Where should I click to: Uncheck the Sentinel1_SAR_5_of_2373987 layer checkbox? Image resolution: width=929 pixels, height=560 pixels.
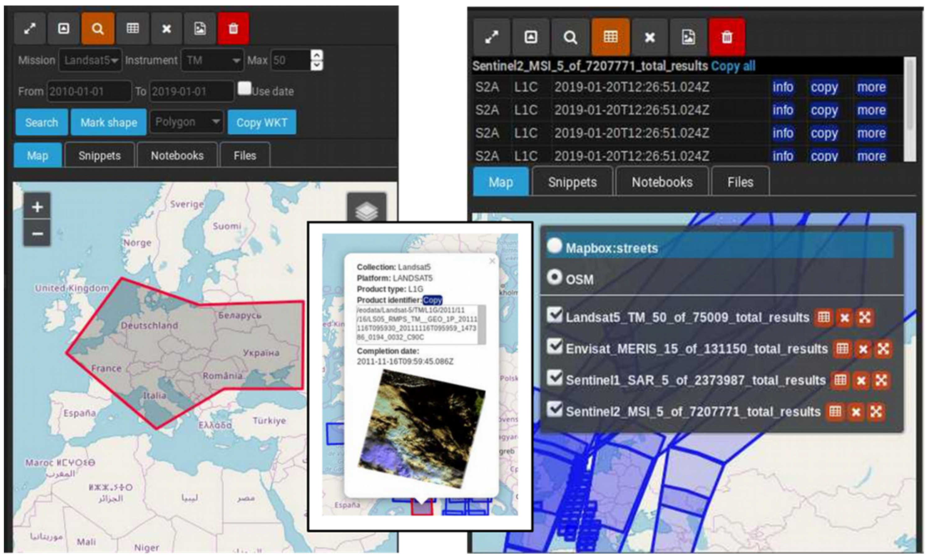pyautogui.click(x=555, y=378)
